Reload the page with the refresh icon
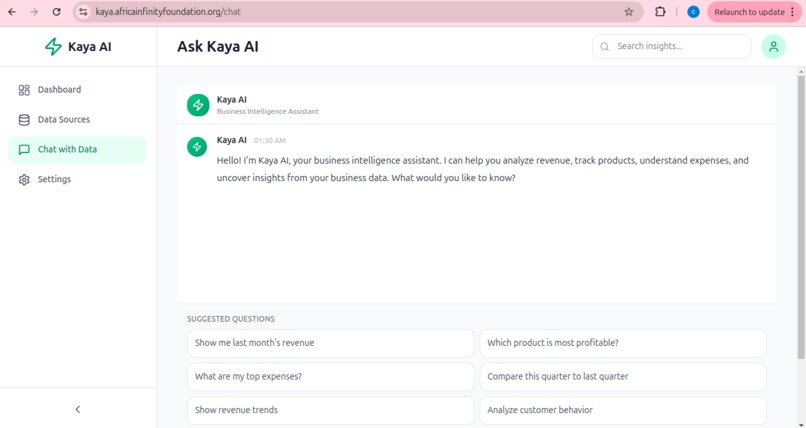 point(57,12)
